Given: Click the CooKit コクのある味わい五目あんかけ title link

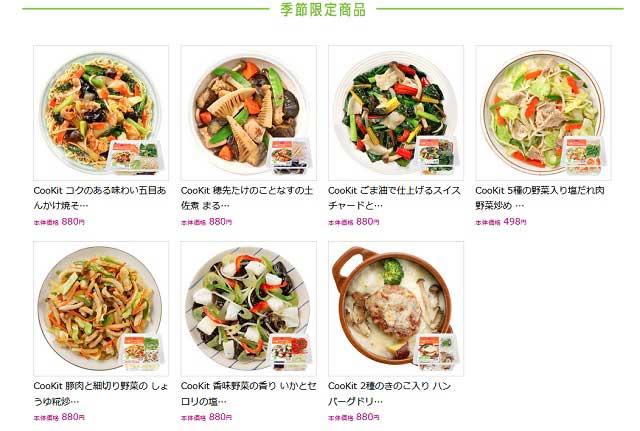Looking at the screenshot, I should [100, 198].
